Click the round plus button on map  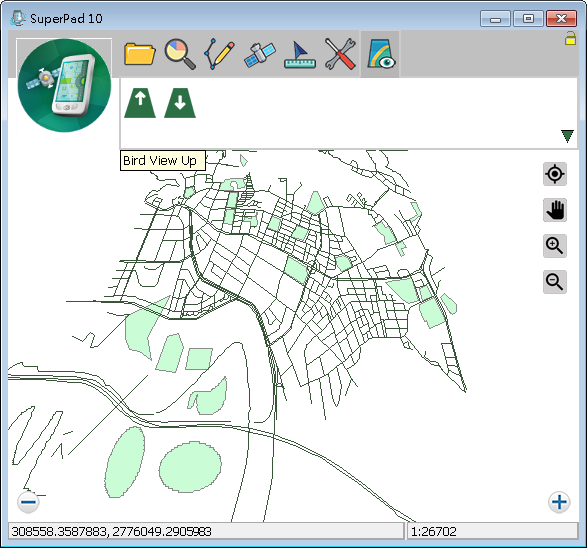click(x=559, y=502)
